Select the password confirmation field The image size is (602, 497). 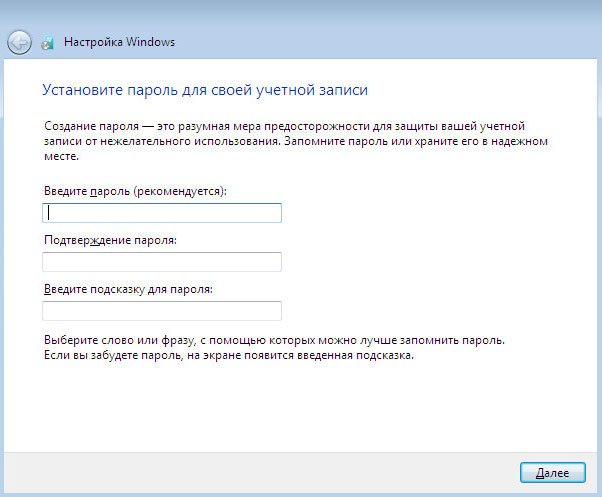click(x=162, y=262)
